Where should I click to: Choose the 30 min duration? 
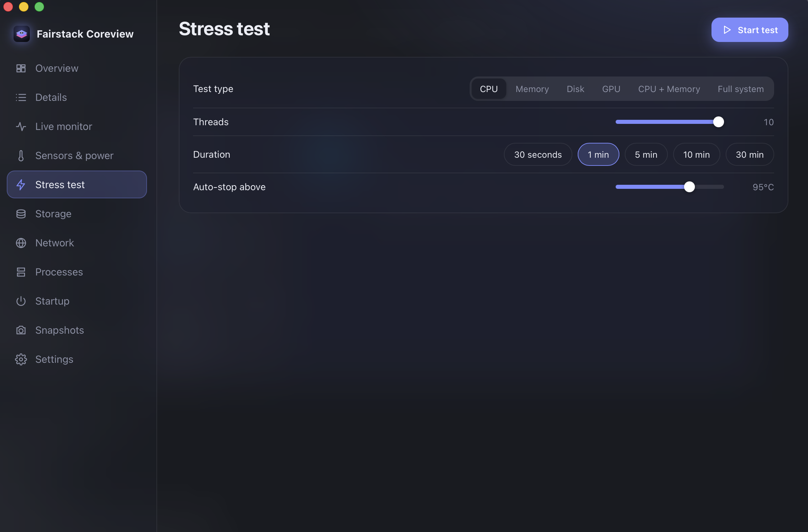point(750,154)
